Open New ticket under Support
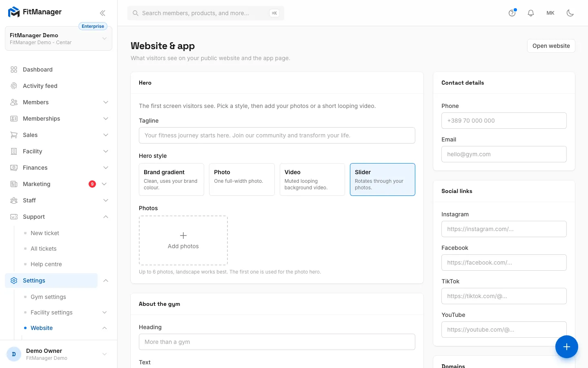588x368 pixels. (45, 233)
